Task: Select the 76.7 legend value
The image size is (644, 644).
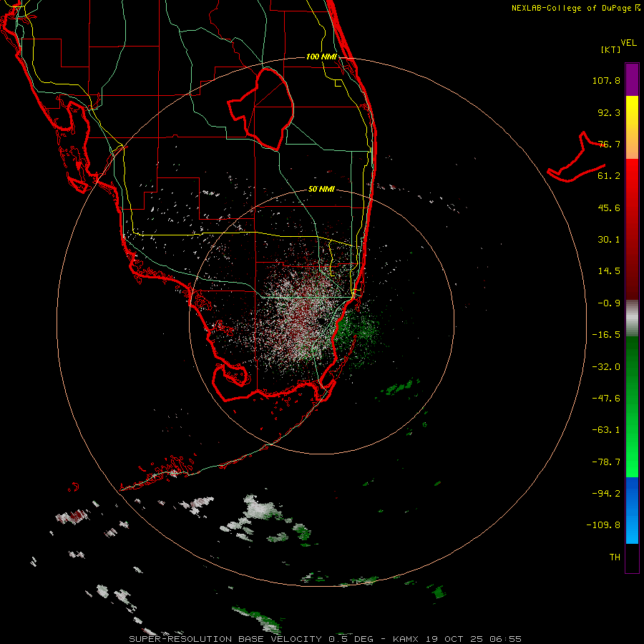Action: click(x=609, y=144)
